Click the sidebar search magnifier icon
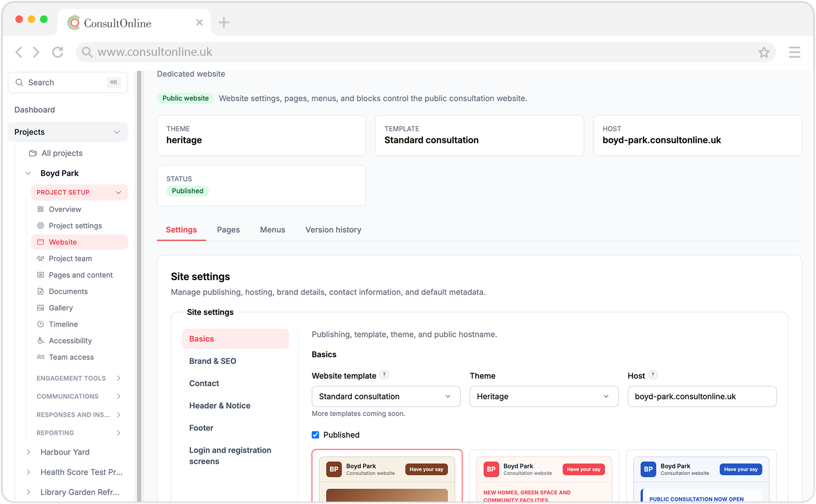The image size is (816, 504). (19, 82)
